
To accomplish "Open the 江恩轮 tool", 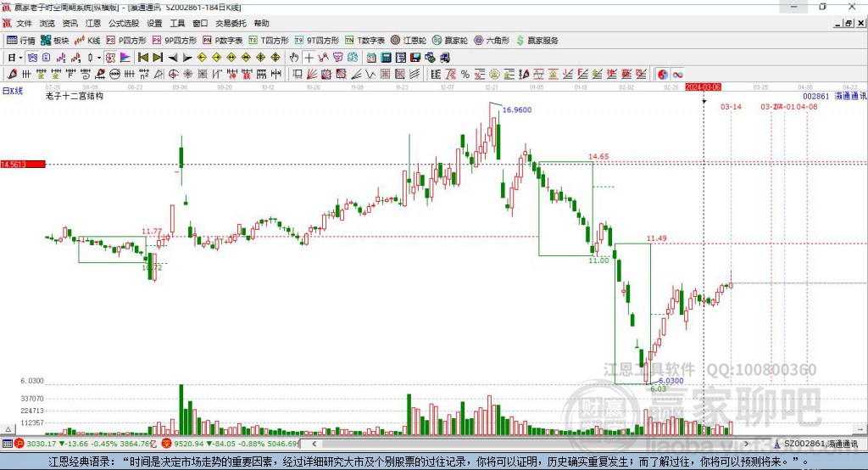I will coord(409,41).
